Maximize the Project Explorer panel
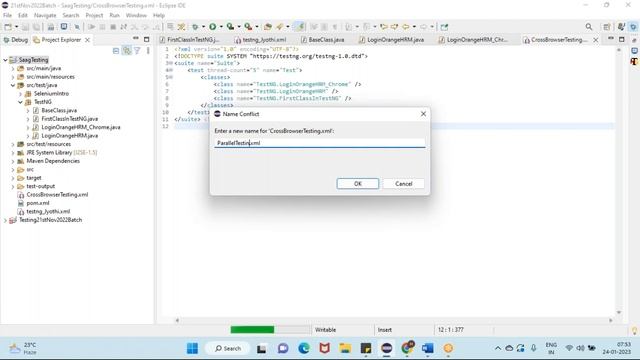Viewport: 640px width, 360px height. [x=147, y=40]
